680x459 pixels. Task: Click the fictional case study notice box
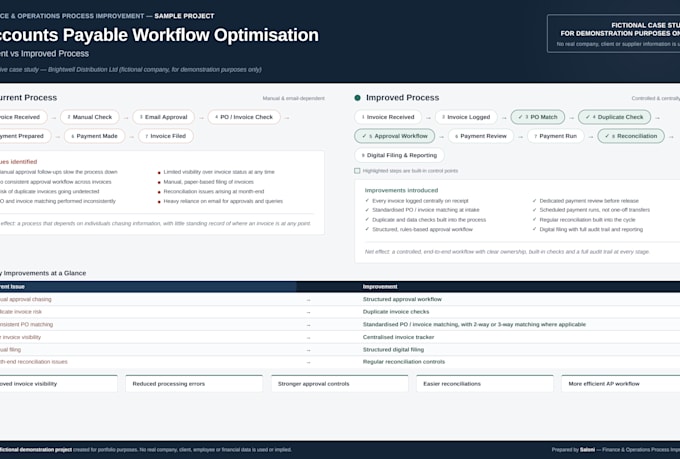[x=614, y=33]
